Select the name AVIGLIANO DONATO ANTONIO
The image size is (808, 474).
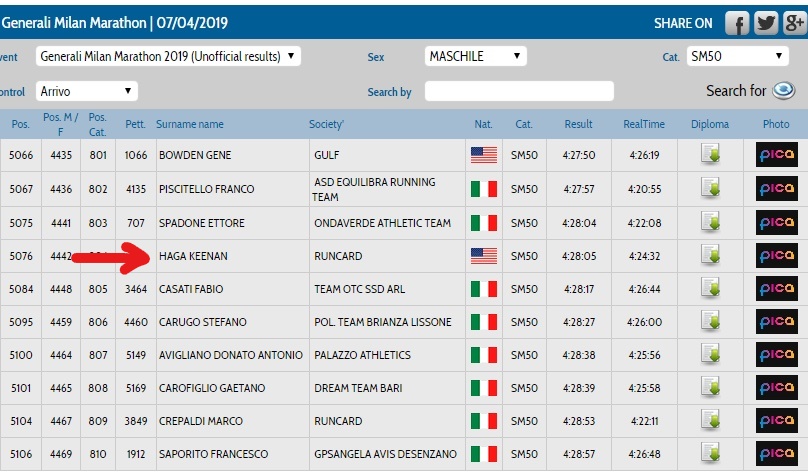tap(231, 355)
